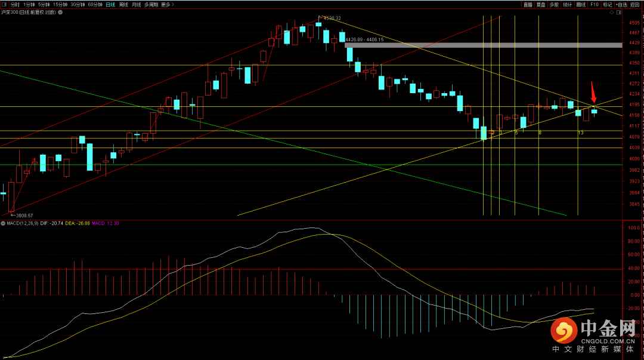The height and width of the screenshot is (360, 644).
Task: Select the 60分钟 period tab
Action: (95, 5)
